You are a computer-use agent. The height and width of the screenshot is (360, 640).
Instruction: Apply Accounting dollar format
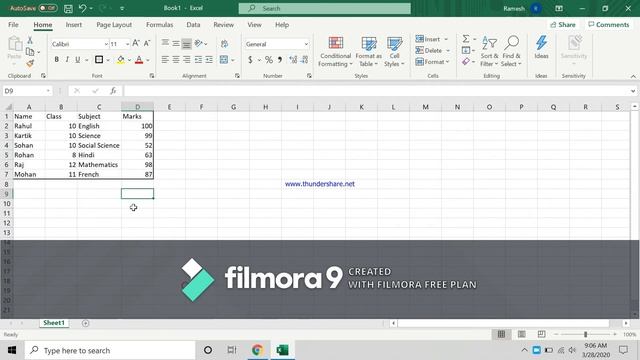point(250,60)
